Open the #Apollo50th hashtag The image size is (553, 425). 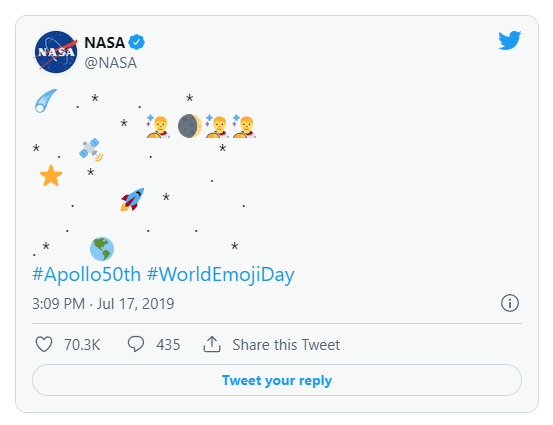tap(86, 274)
